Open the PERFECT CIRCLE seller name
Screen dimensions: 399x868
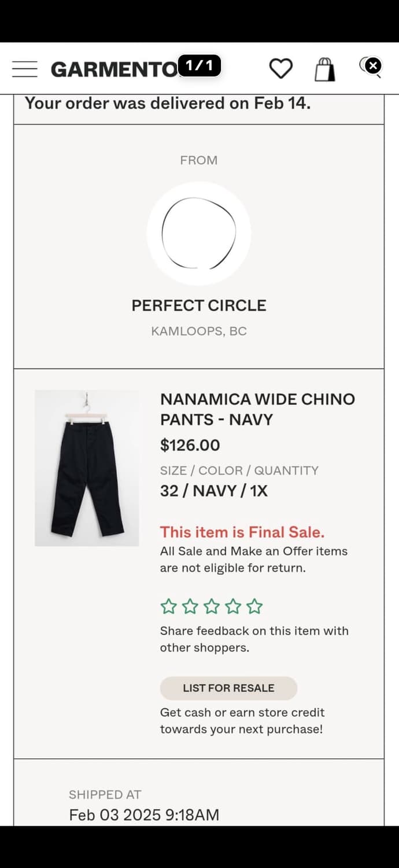pyautogui.click(x=199, y=306)
